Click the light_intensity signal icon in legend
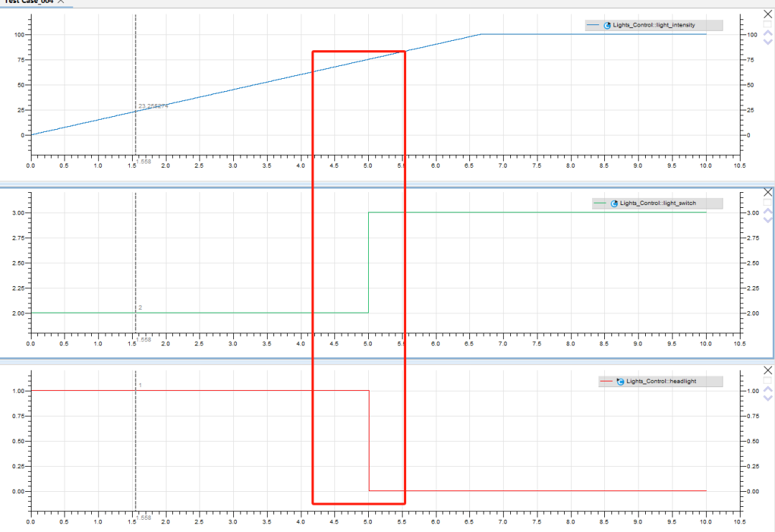The image size is (775, 532). (x=607, y=25)
